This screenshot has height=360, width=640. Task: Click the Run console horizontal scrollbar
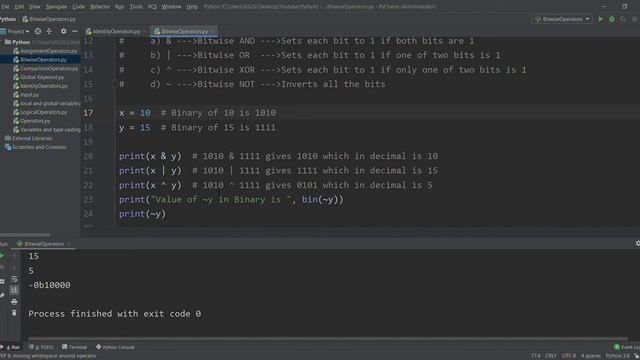[x=328, y=338]
